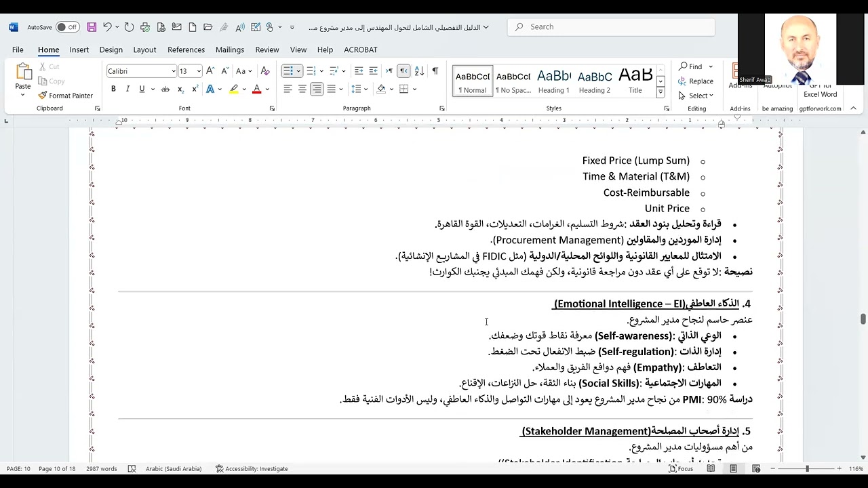Apply the No Spacing style
Image resolution: width=868 pixels, height=488 pixels.
pyautogui.click(x=513, y=81)
